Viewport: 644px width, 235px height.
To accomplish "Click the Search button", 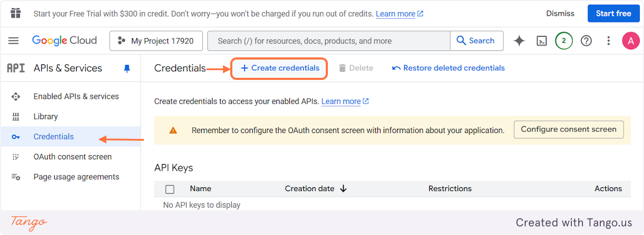I will (x=475, y=41).
